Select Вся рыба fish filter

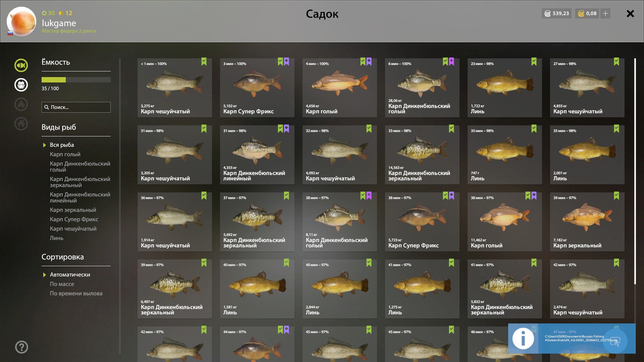coord(62,145)
